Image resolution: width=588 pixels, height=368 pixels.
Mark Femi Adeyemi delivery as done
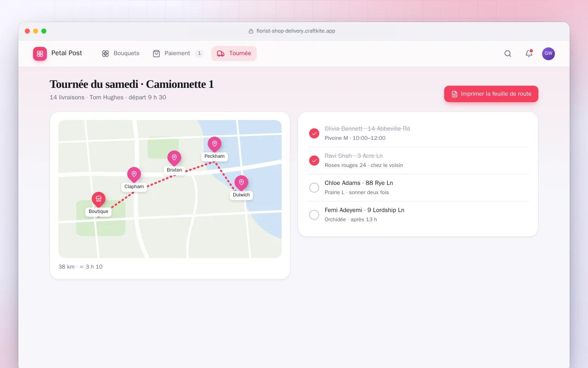314,215
